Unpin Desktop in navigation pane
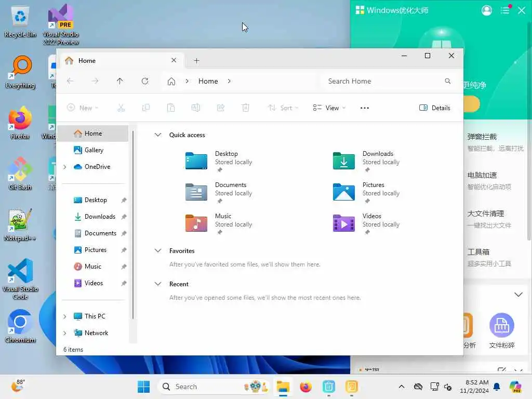532x399 pixels. [x=124, y=200]
